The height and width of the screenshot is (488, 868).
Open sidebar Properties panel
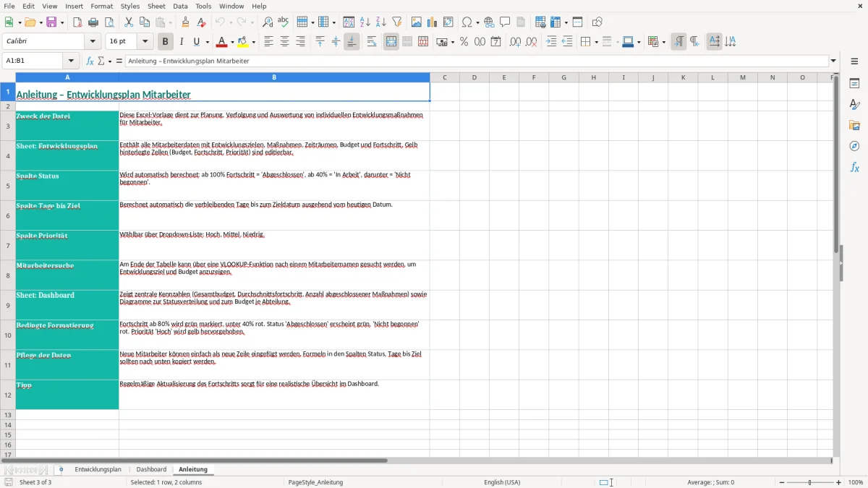[x=855, y=83]
